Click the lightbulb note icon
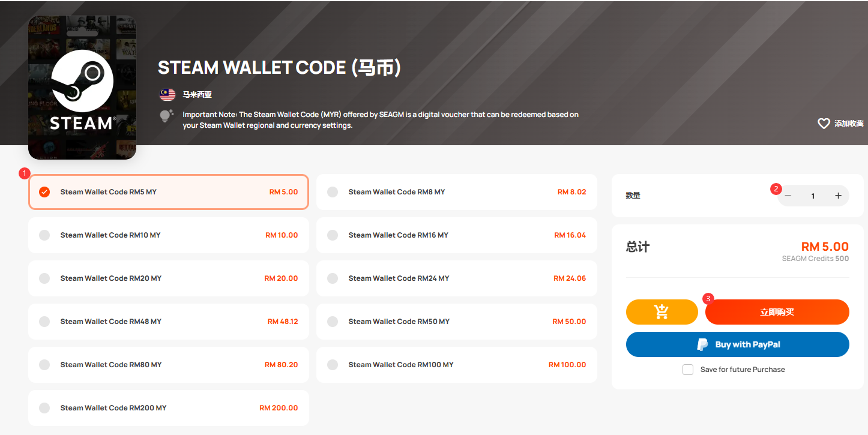Screen dimensions: 868x435 166,116
